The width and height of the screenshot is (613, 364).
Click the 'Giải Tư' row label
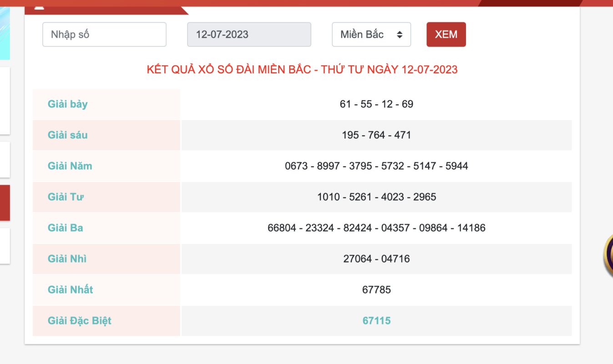click(x=66, y=197)
